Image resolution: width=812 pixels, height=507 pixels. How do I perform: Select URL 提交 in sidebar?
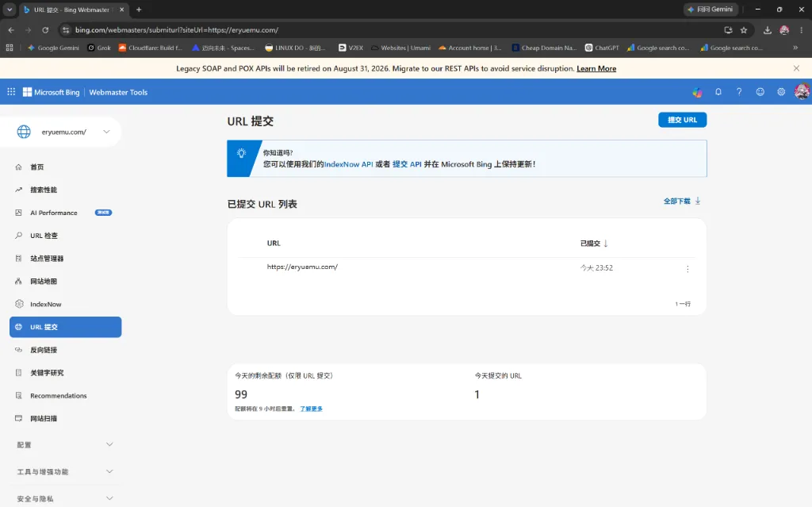point(65,327)
